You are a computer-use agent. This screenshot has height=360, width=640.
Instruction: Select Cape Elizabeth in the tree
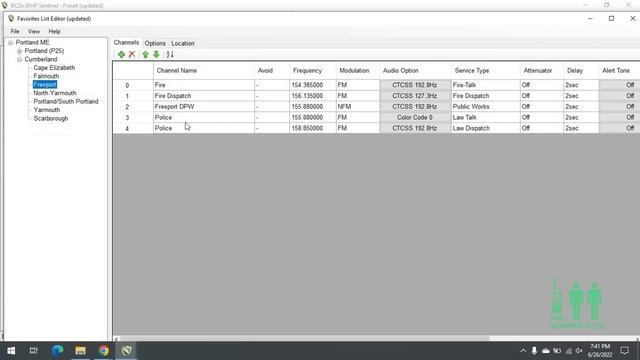tap(54, 68)
